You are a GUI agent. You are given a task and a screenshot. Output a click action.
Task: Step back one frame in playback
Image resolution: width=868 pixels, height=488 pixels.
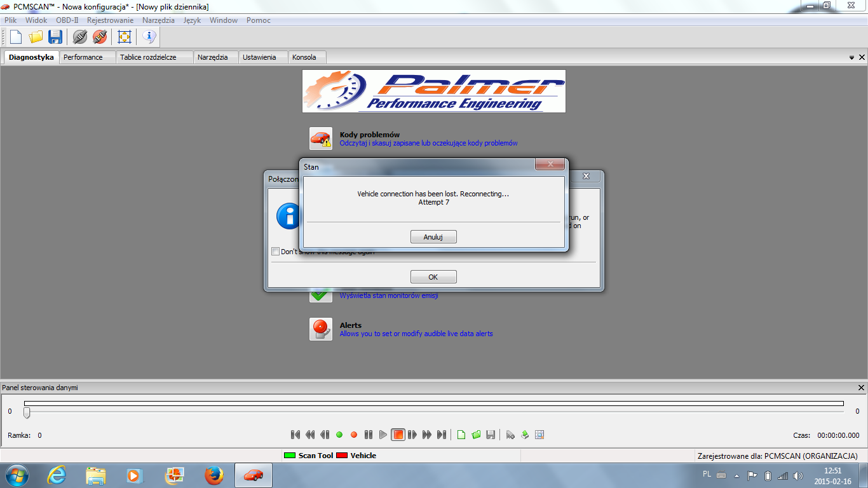pos(325,435)
